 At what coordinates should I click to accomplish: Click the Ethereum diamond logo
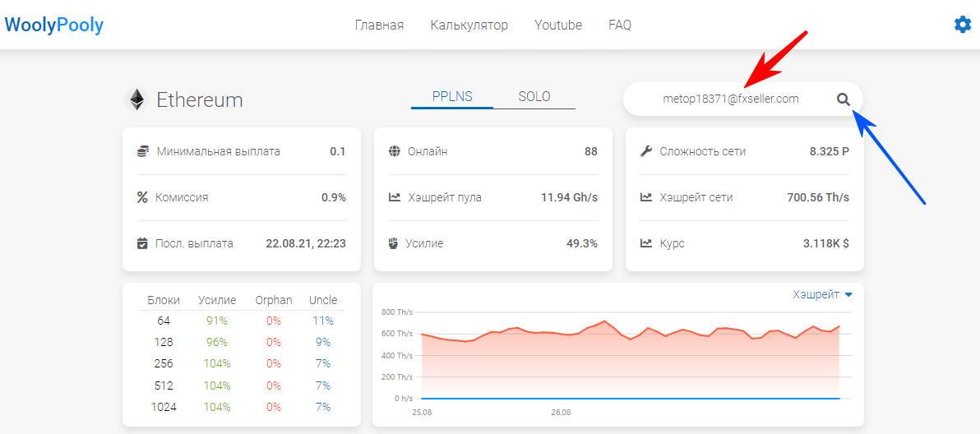click(x=136, y=100)
